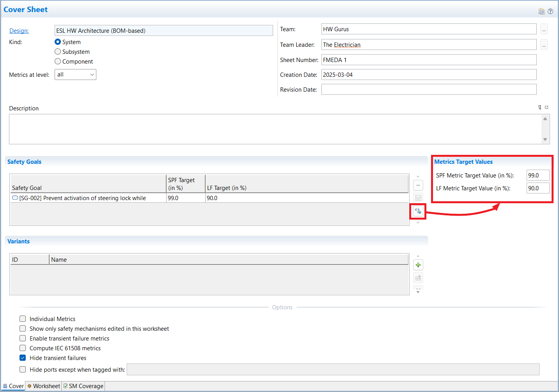Click the ellipsis button next to Safety Goals table
Screen dimensions: 559x392
coord(418,185)
